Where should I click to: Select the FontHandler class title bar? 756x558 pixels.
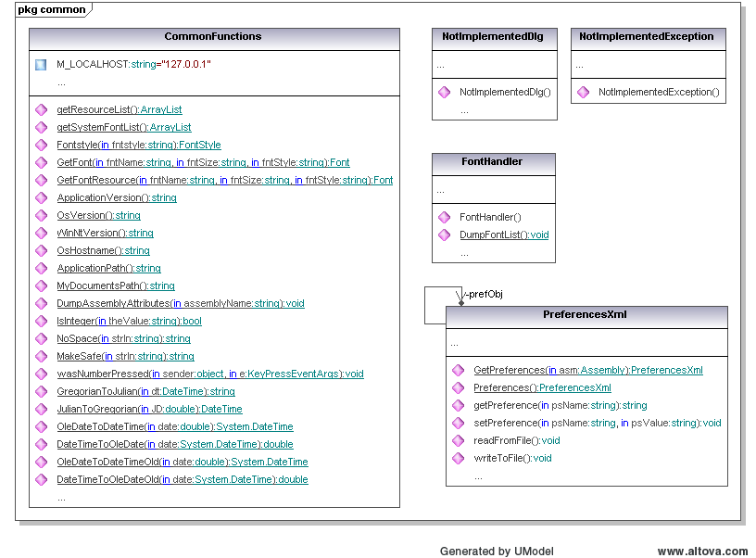click(494, 164)
